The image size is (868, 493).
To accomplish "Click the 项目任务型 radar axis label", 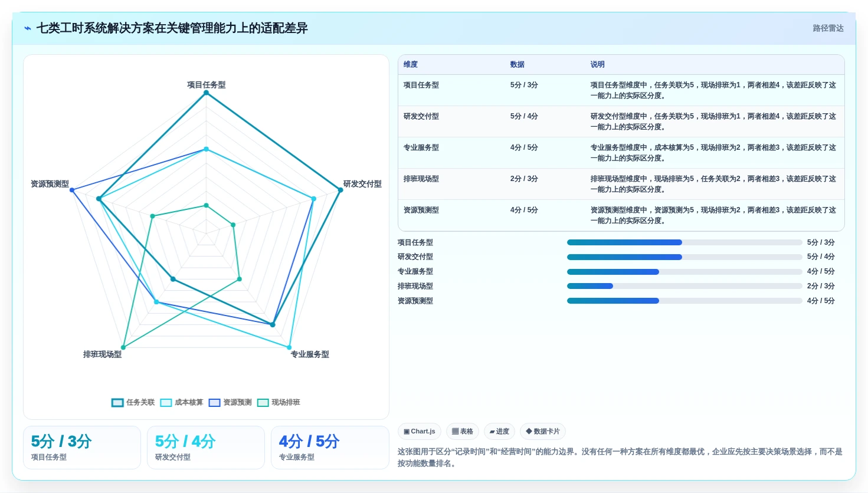I will 207,85.
